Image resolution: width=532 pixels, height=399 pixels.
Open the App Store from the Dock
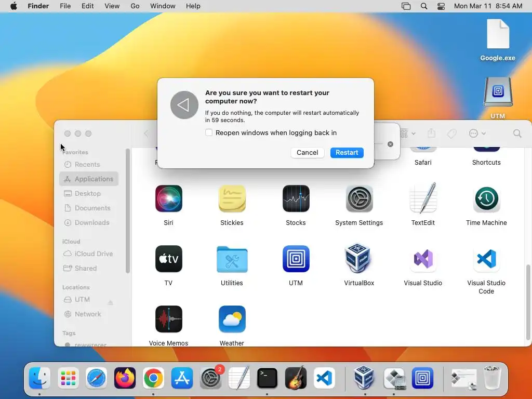click(182, 378)
